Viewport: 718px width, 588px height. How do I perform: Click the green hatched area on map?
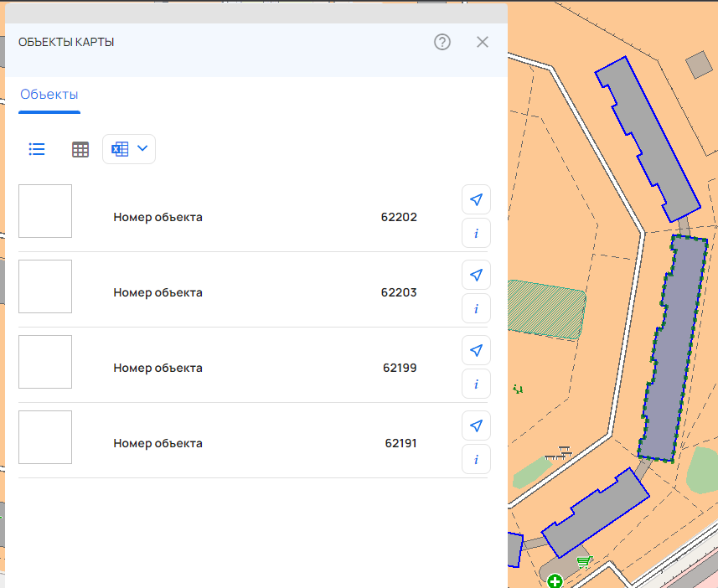tap(547, 309)
